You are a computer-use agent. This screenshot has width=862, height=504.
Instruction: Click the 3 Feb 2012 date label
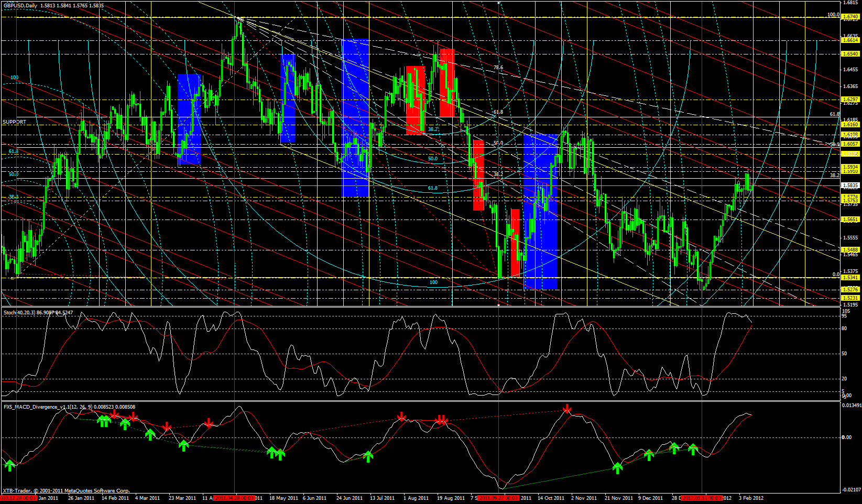pos(751,498)
